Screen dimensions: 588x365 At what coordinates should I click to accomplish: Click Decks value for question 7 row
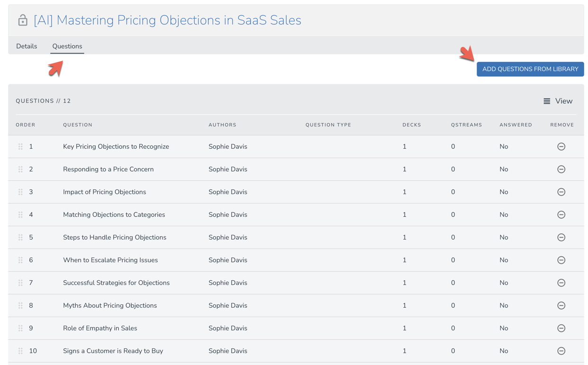click(404, 283)
